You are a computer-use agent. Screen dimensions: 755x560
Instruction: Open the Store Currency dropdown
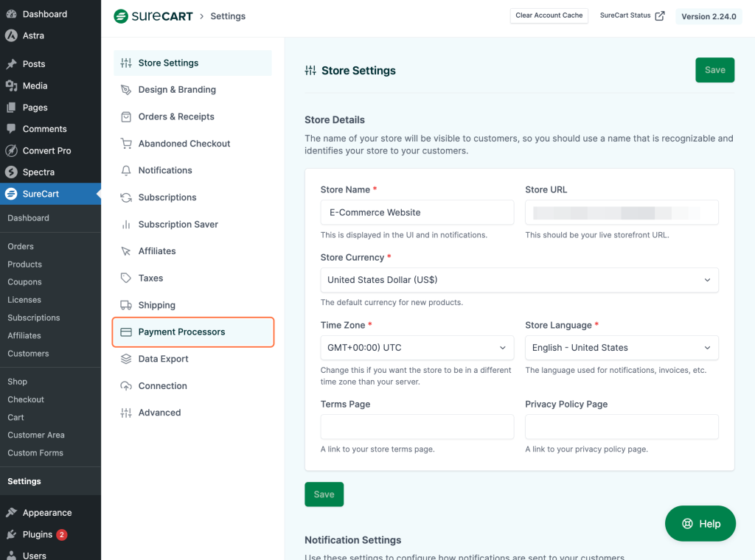coord(519,280)
